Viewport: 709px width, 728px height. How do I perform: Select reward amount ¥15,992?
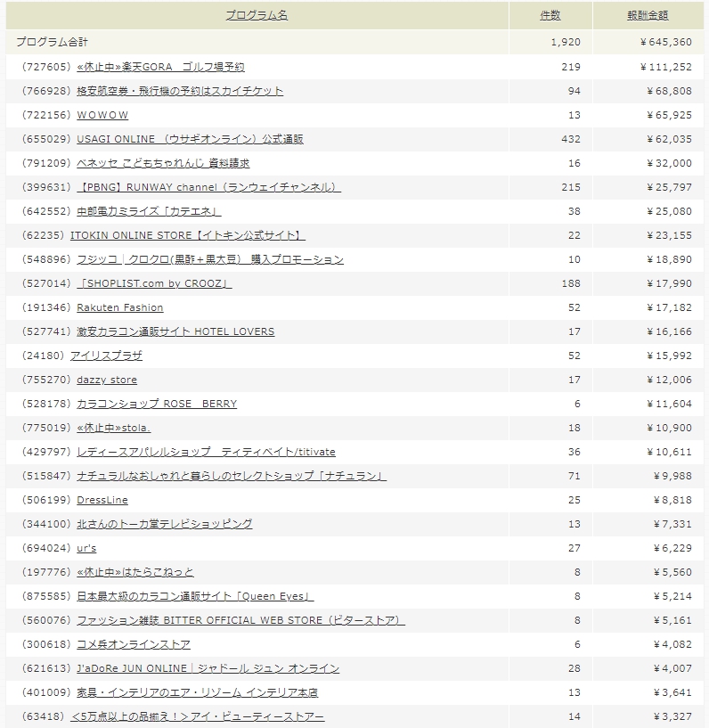coord(670,356)
